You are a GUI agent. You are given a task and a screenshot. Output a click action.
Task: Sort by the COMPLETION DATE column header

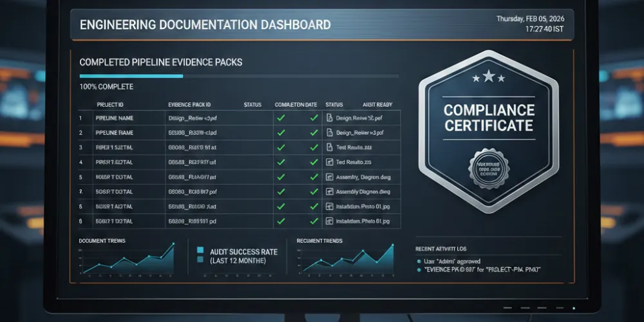[x=296, y=105]
